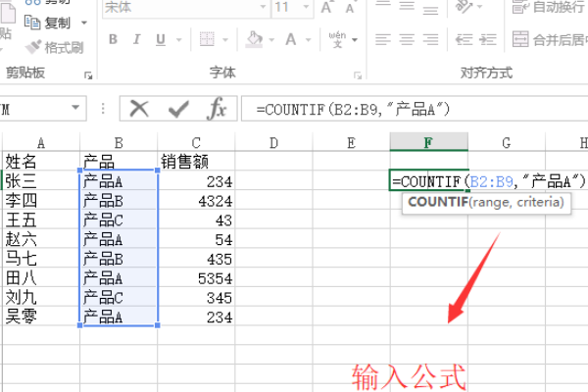Select column A header

coord(41,142)
